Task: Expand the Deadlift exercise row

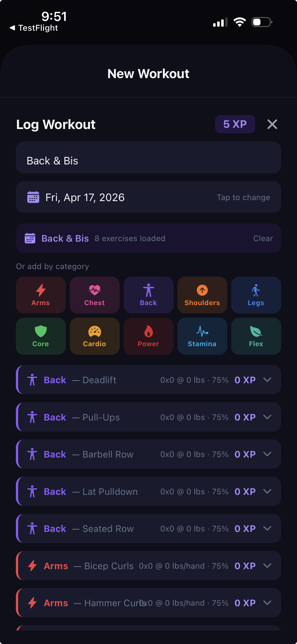Action: pos(267,380)
